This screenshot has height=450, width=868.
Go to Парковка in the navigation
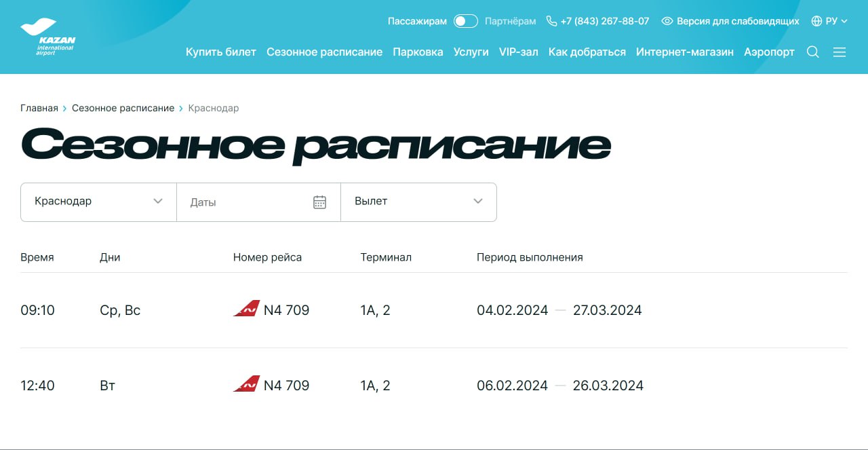(418, 52)
